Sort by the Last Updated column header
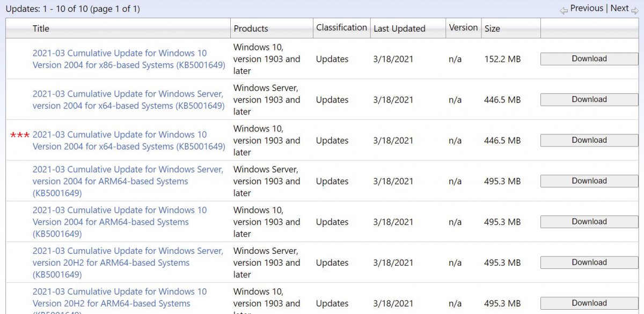Screen dimensions: 644x314 (399, 28)
